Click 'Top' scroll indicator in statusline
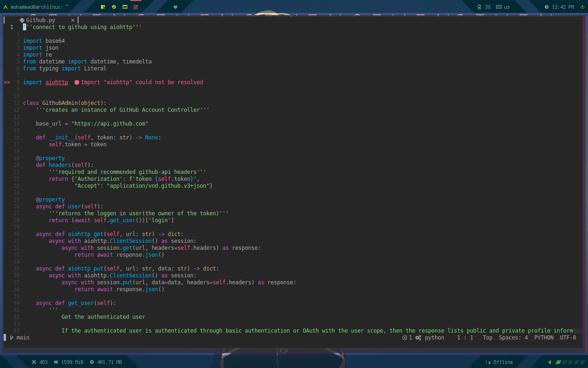588x368 pixels. pyautogui.click(x=487, y=338)
